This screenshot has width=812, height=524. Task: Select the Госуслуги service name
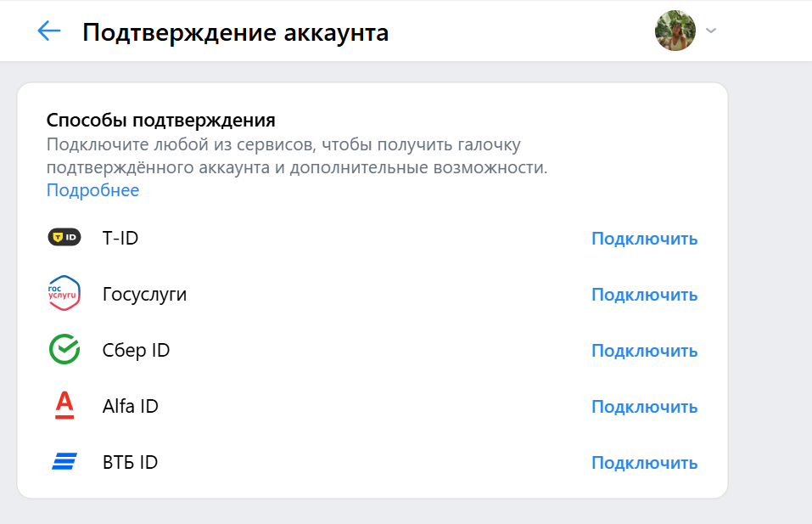point(144,294)
